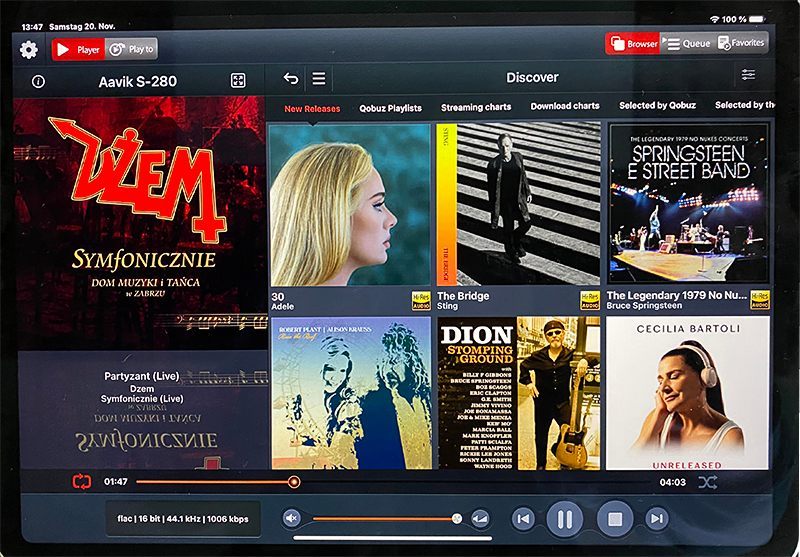Skip to next track

click(656, 519)
